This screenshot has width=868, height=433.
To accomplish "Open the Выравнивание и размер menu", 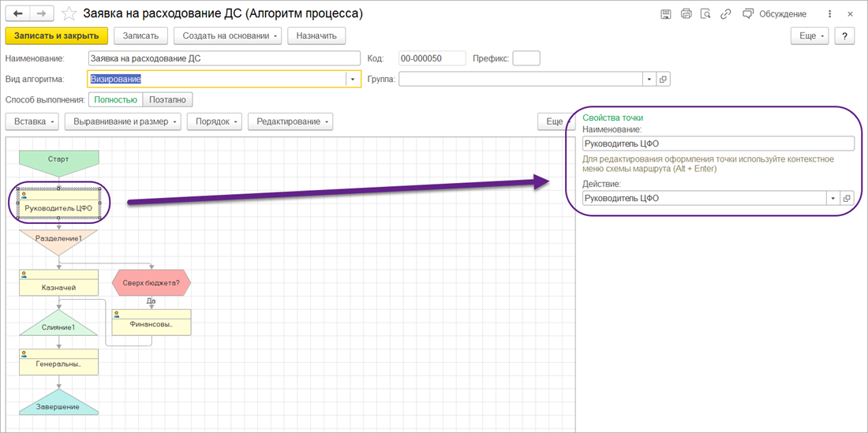I will coord(122,121).
